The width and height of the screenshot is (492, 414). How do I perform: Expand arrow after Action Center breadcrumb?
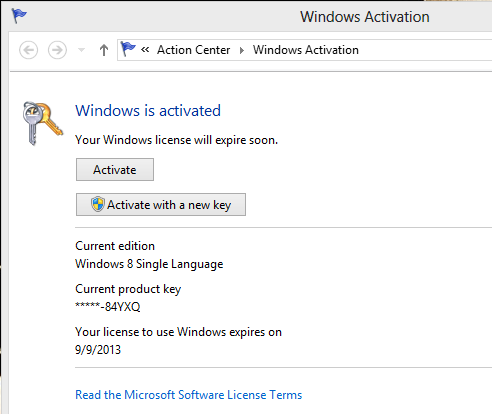pyautogui.click(x=242, y=50)
